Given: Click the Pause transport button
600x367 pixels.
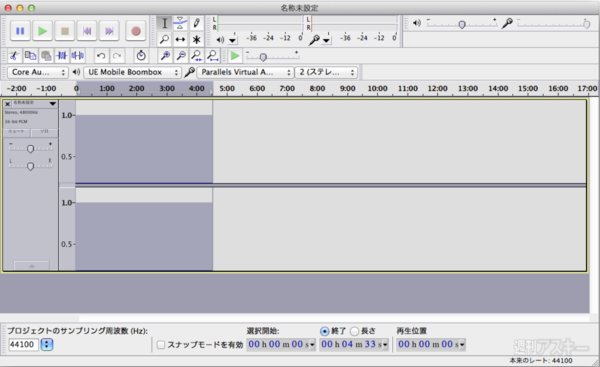Looking at the screenshot, I should [20, 31].
